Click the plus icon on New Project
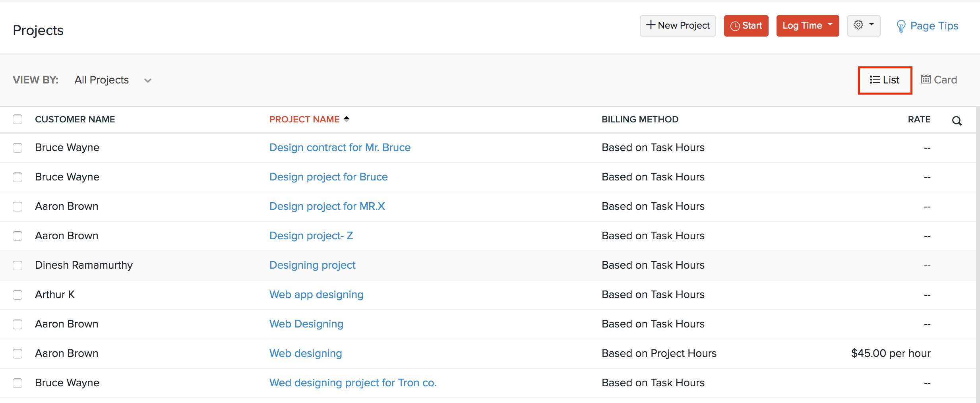 [650, 25]
